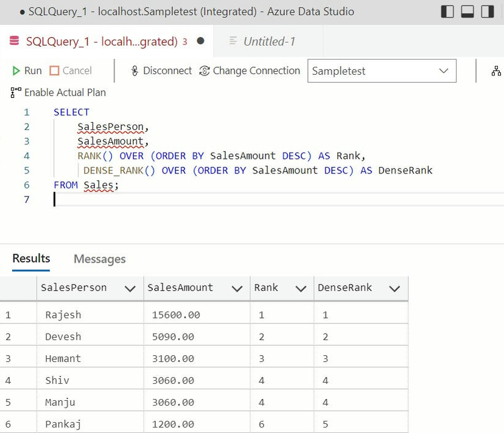Click the SELECT keyword on line 1
The width and height of the screenshot is (504, 433).
[x=71, y=112]
